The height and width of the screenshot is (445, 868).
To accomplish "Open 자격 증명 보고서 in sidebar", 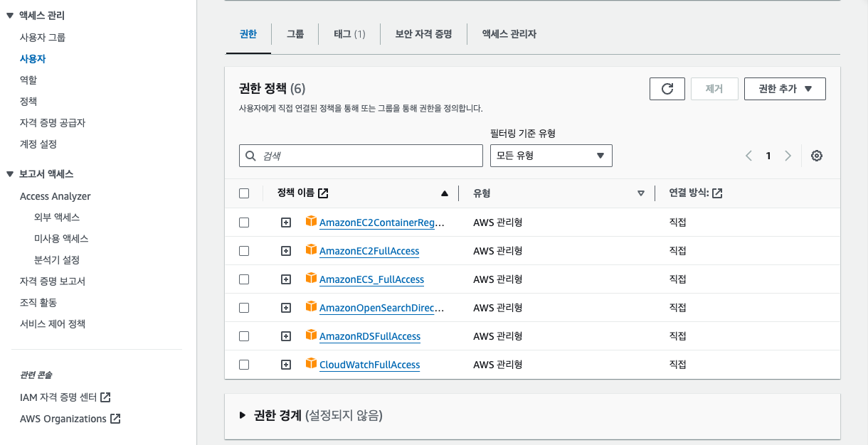I will [x=53, y=282].
